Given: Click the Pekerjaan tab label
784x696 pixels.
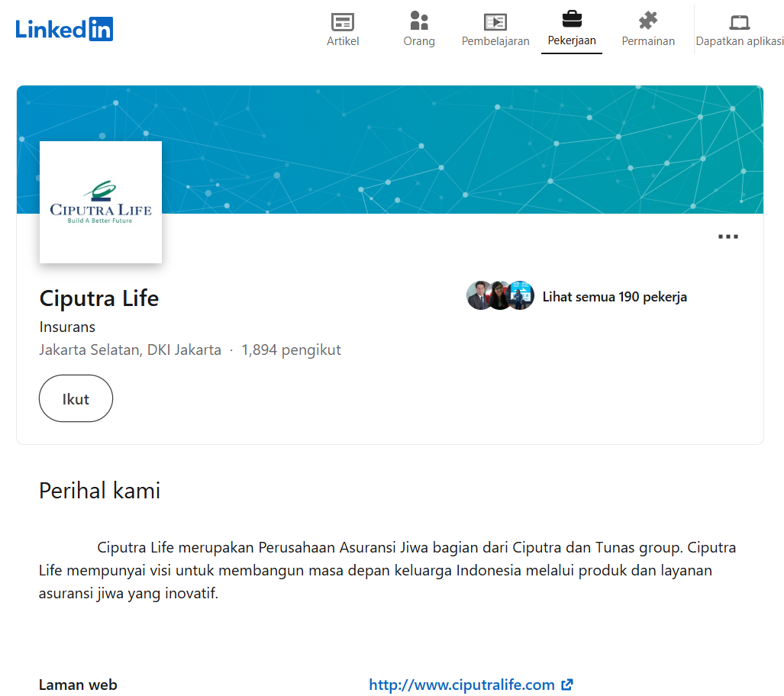Looking at the screenshot, I should tap(572, 40).
